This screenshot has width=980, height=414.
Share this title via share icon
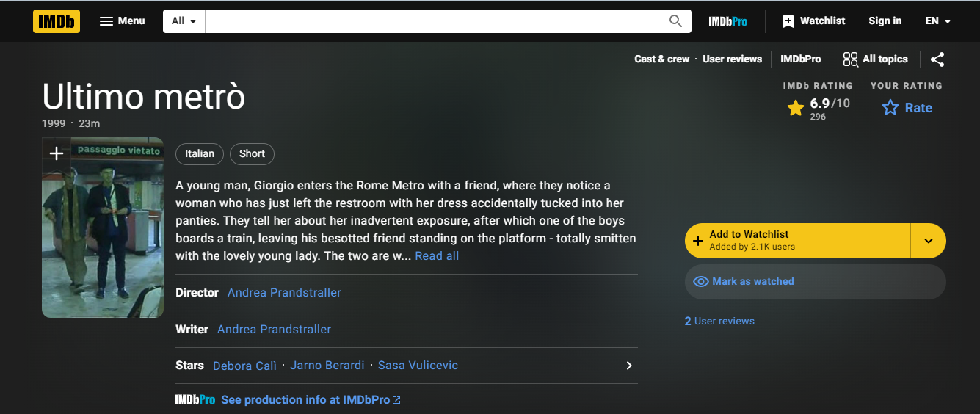[x=937, y=59]
